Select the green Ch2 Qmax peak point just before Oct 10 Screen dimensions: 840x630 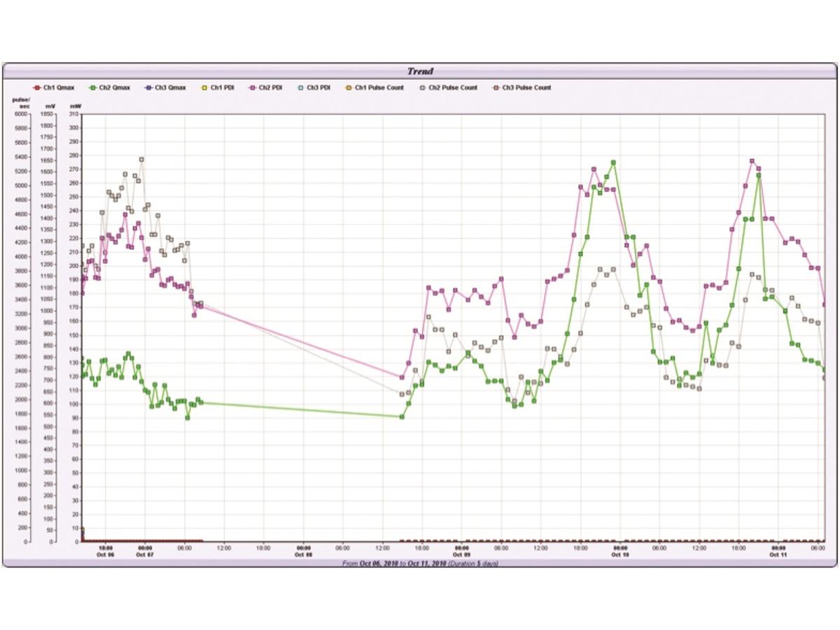pos(613,162)
